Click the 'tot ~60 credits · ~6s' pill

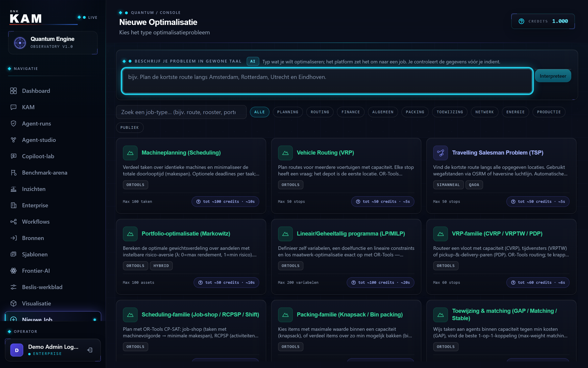point(538,283)
